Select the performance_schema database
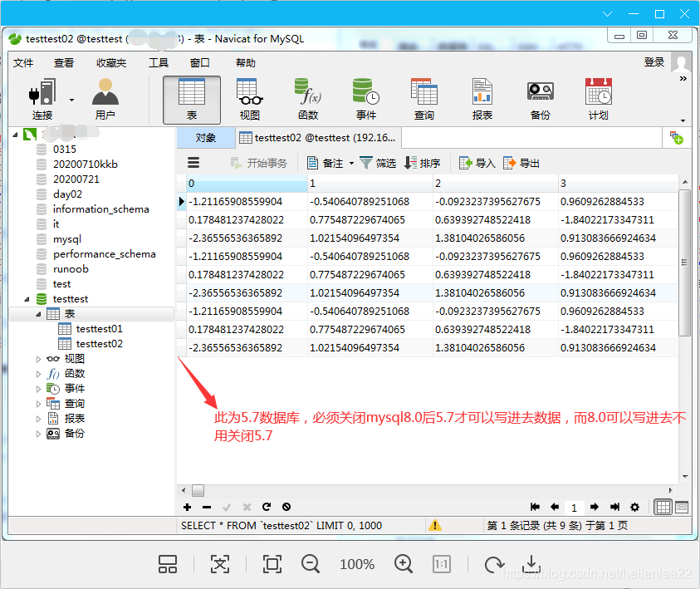Image resolution: width=700 pixels, height=589 pixels. point(104,254)
